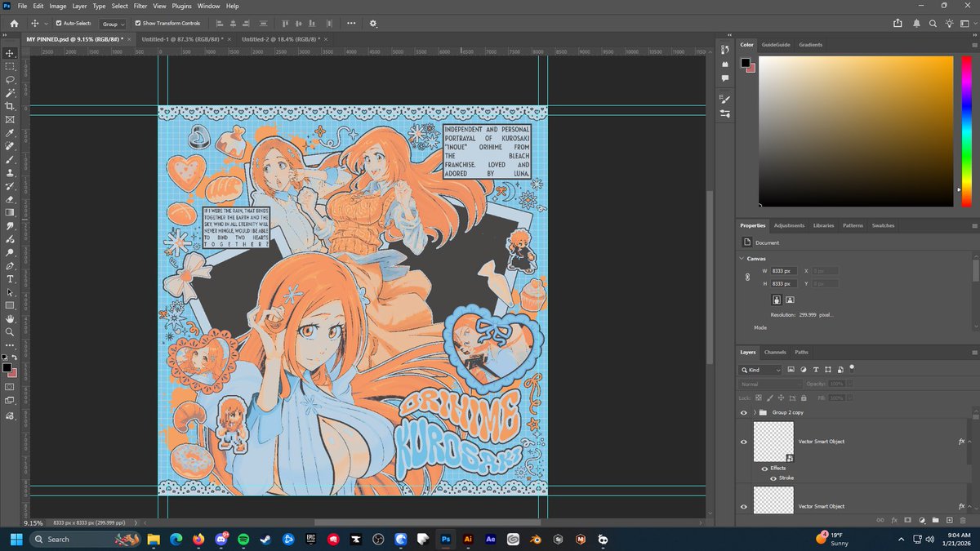Open the Move tool preset picker arrow

46,24
